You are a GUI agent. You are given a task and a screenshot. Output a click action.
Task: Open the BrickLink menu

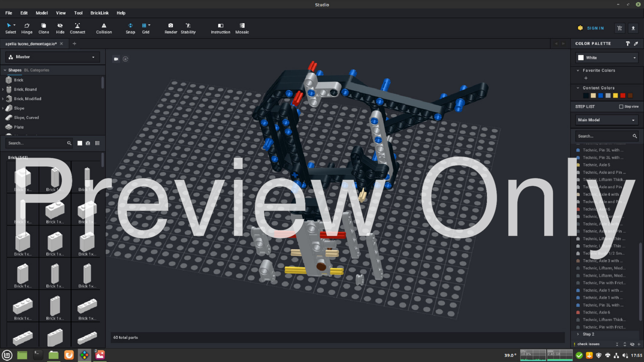(99, 13)
